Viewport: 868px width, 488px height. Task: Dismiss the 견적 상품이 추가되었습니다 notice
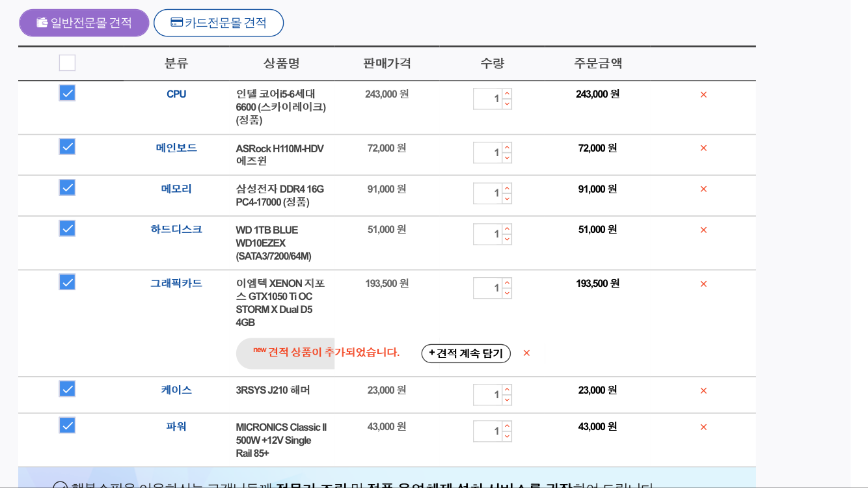[526, 353]
